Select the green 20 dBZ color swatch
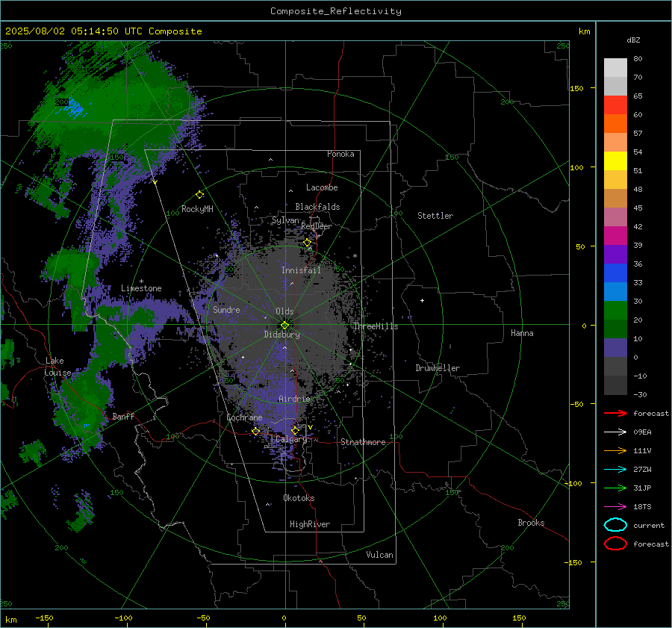The width and height of the screenshot is (672, 628). click(615, 311)
